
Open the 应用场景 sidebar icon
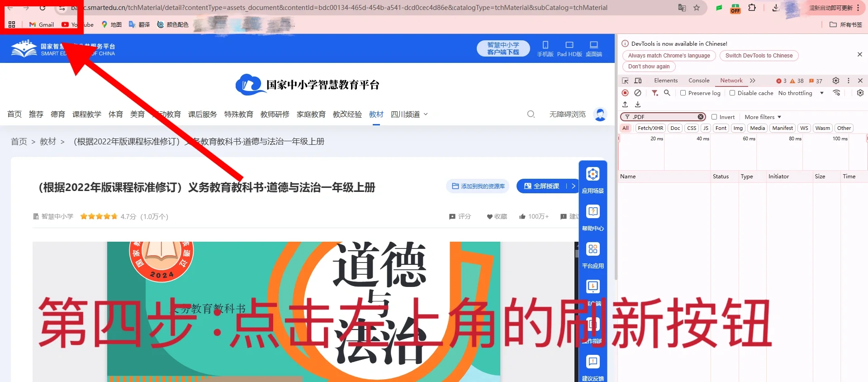593,180
